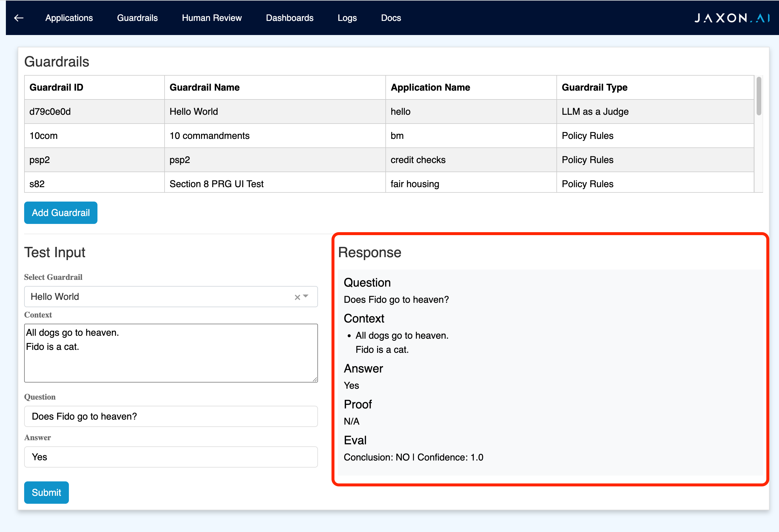This screenshot has height=532, width=779.
Task: Click the Eval conclusion line in Response
Action: [413, 457]
